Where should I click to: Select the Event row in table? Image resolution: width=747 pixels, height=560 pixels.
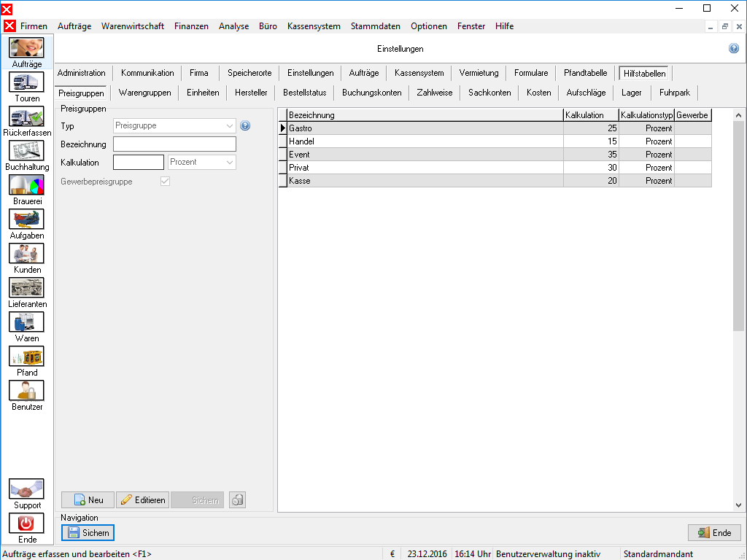click(495, 155)
